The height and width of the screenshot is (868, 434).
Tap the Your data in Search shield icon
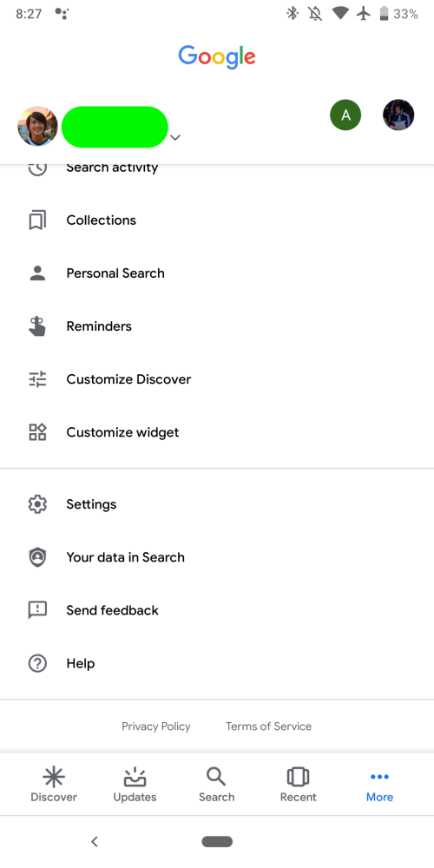coord(37,557)
